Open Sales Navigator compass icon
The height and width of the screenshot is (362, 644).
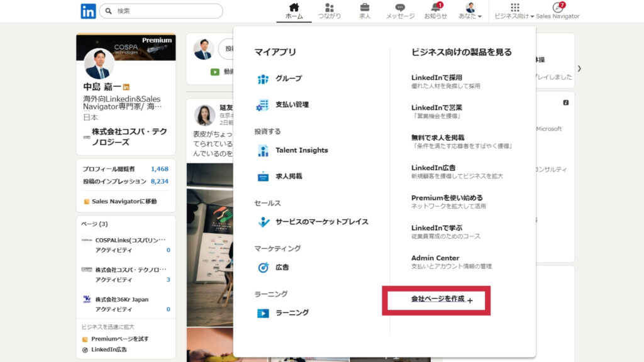tap(557, 8)
